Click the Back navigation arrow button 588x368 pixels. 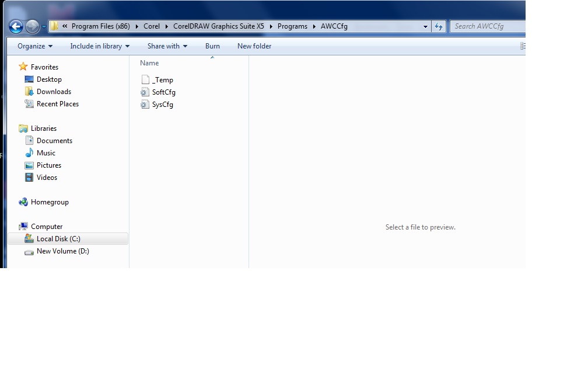click(16, 26)
